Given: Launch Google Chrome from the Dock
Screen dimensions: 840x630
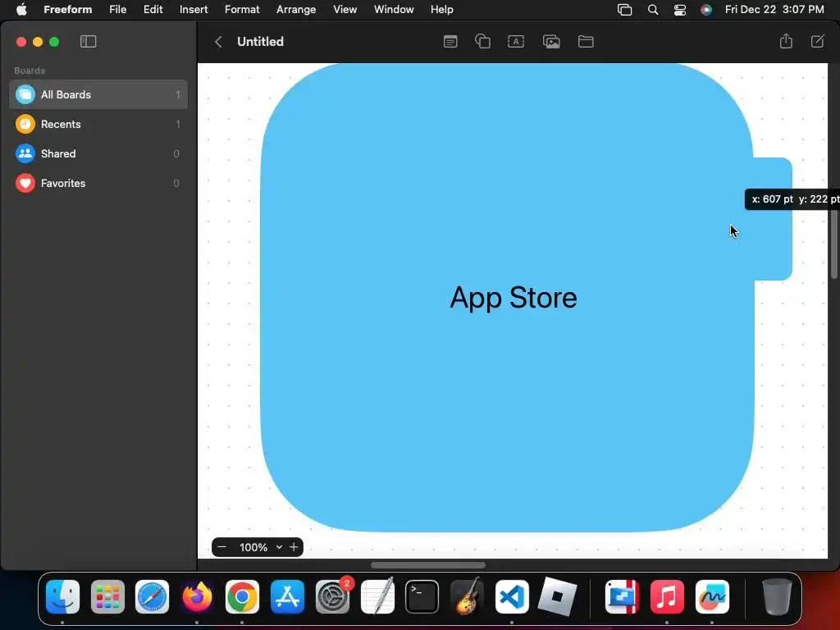Looking at the screenshot, I should click(242, 596).
